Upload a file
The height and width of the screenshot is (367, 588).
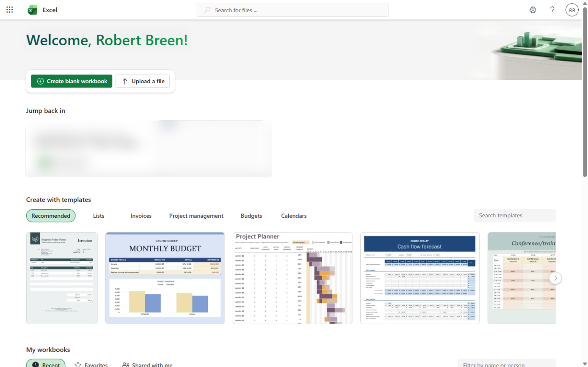coord(143,81)
